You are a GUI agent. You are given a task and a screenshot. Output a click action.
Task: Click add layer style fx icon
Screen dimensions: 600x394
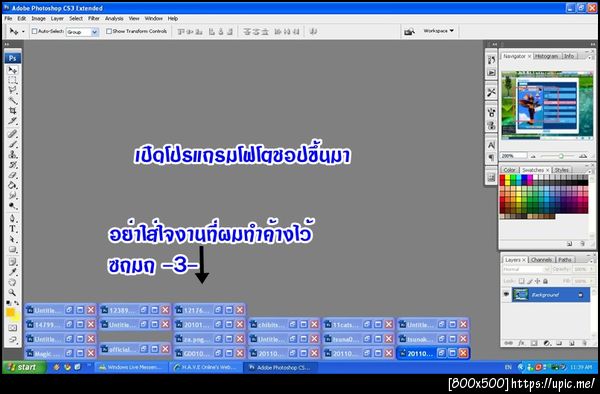click(521, 343)
